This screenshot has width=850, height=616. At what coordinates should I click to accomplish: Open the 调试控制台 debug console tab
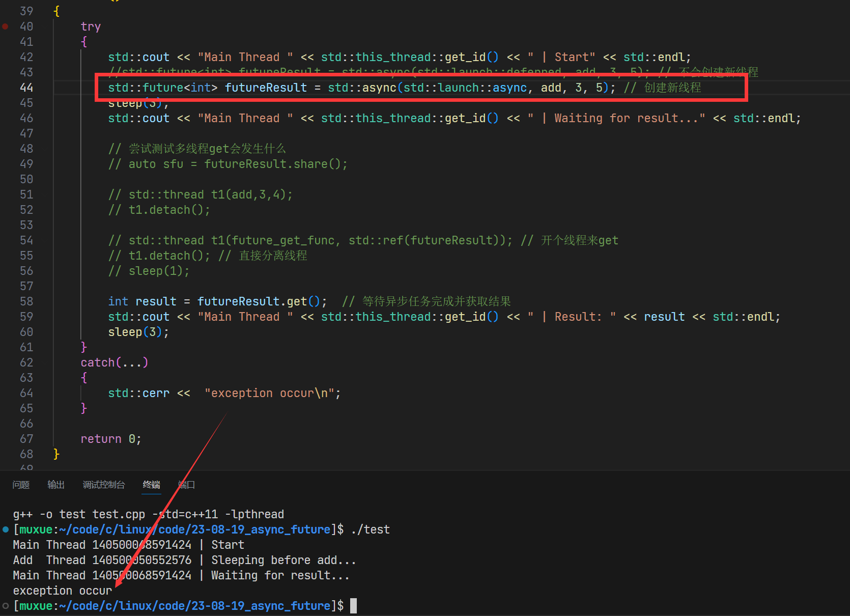tap(104, 485)
